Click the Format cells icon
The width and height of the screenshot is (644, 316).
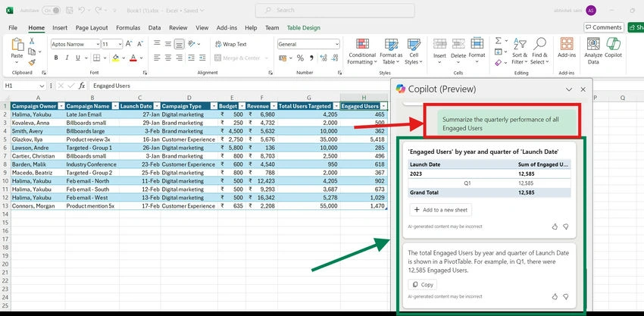pyautogui.click(x=477, y=43)
